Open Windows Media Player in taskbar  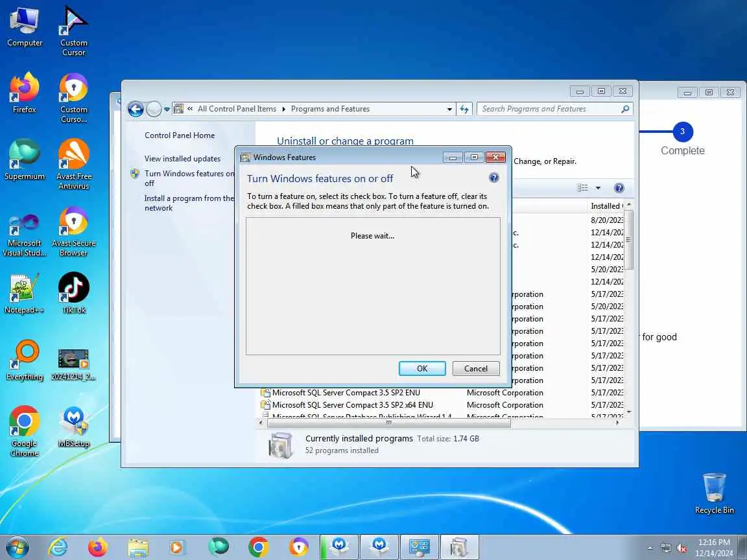click(178, 547)
